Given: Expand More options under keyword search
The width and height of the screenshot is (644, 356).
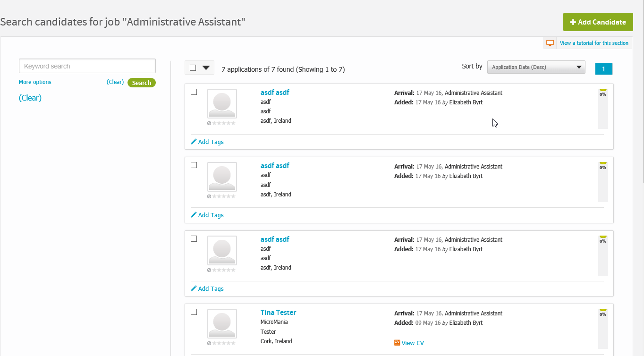Looking at the screenshot, I should [x=35, y=82].
